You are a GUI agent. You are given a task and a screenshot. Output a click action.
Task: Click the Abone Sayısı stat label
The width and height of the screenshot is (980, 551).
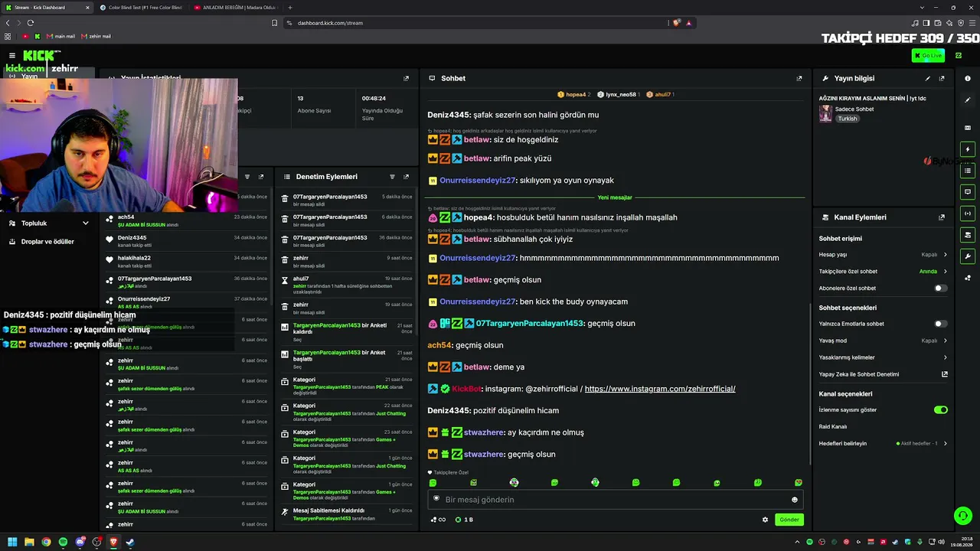pos(314,111)
